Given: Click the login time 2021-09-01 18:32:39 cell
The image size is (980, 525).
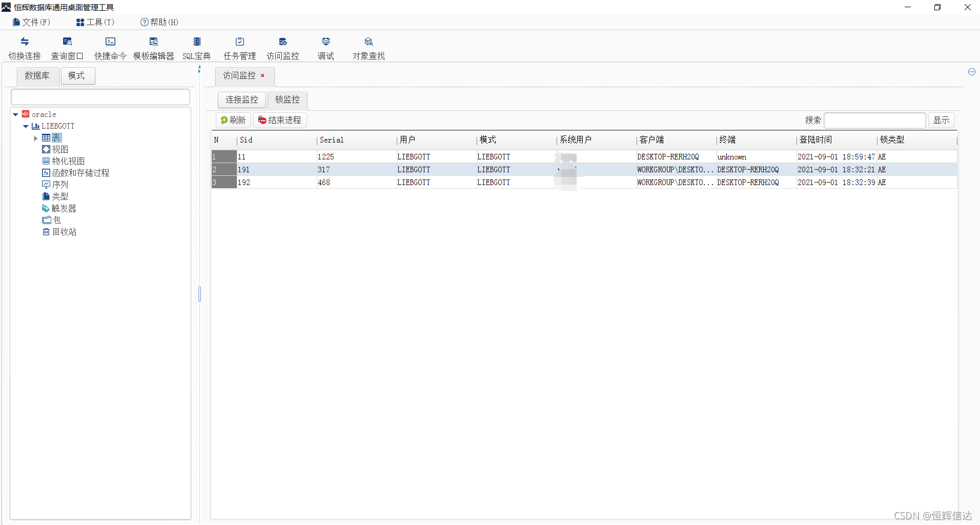Looking at the screenshot, I should pyautogui.click(x=836, y=183).
